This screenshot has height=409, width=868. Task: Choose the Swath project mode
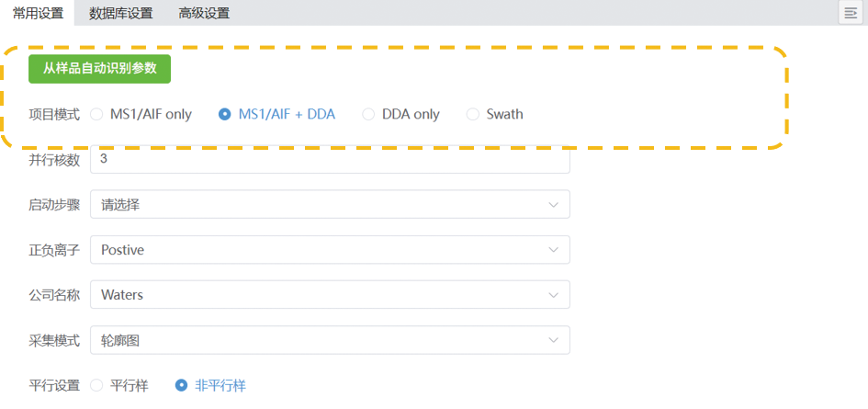click(473, 115)
